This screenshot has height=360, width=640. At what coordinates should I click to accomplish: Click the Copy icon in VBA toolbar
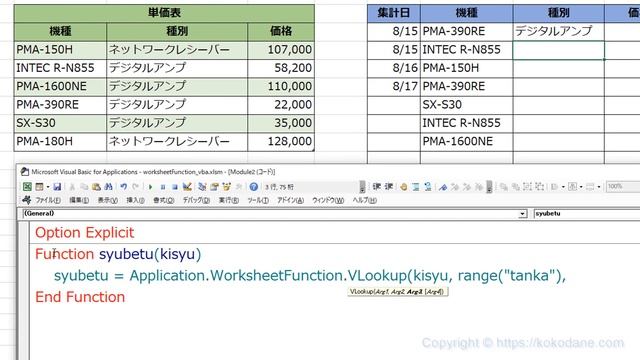(84, 187)
